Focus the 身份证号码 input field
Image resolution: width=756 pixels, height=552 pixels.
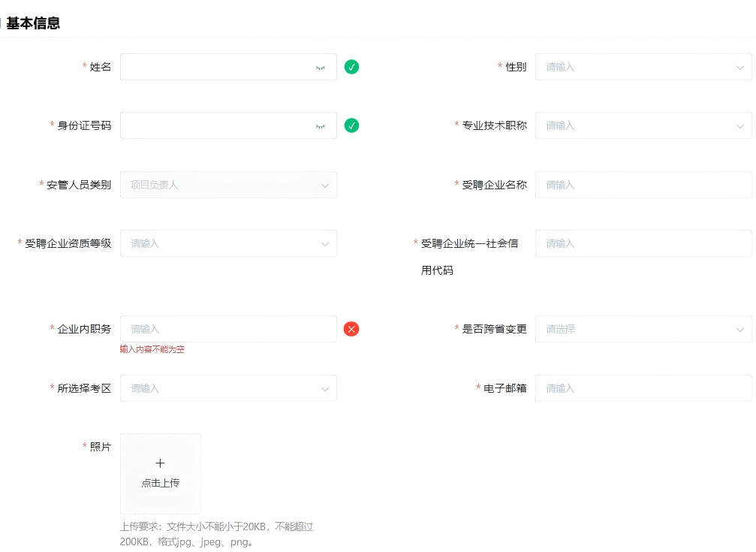[x=214, y=125]
